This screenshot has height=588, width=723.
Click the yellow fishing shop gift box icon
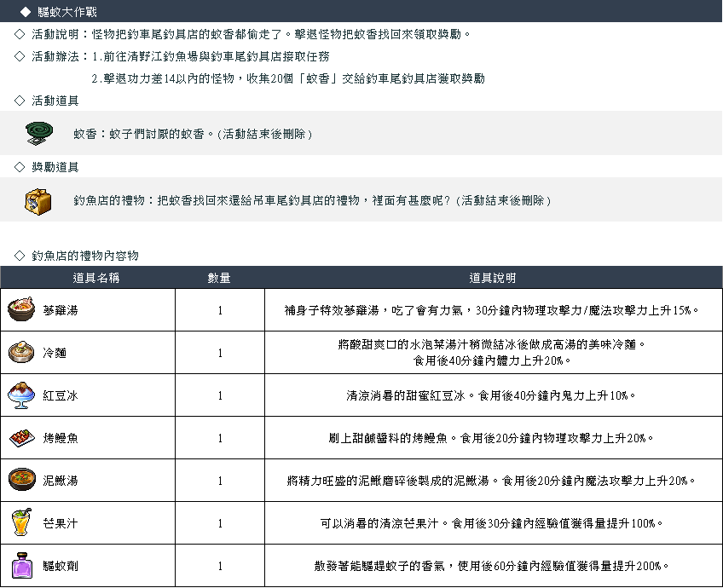[x=38, y=201]
